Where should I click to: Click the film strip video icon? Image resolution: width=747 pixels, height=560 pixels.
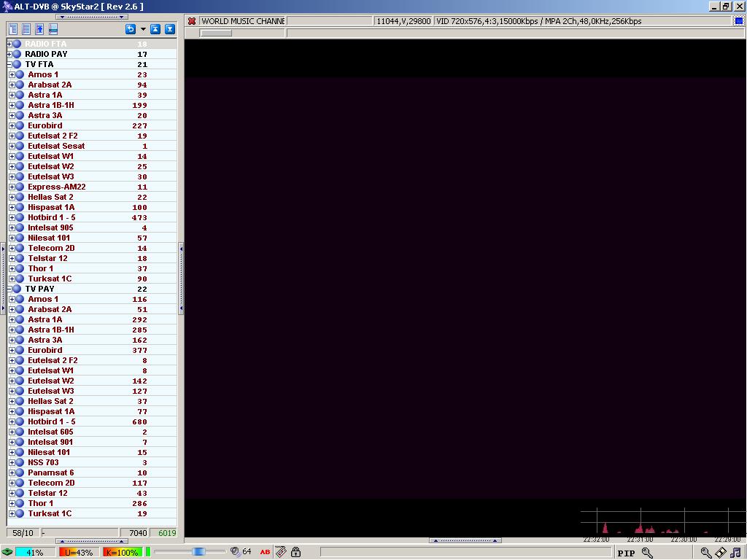(x=721, y=553)
